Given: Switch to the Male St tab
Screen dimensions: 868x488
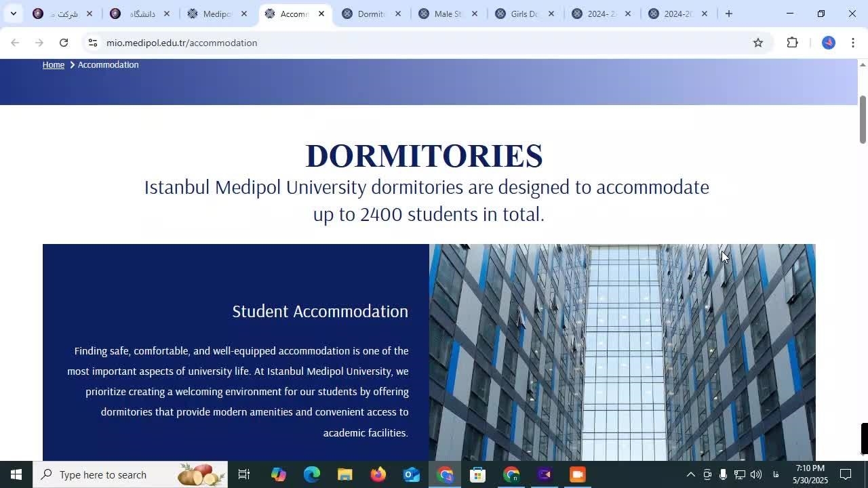Looking at the screenshot, I should pyautogui.click(x=446, y=14).
